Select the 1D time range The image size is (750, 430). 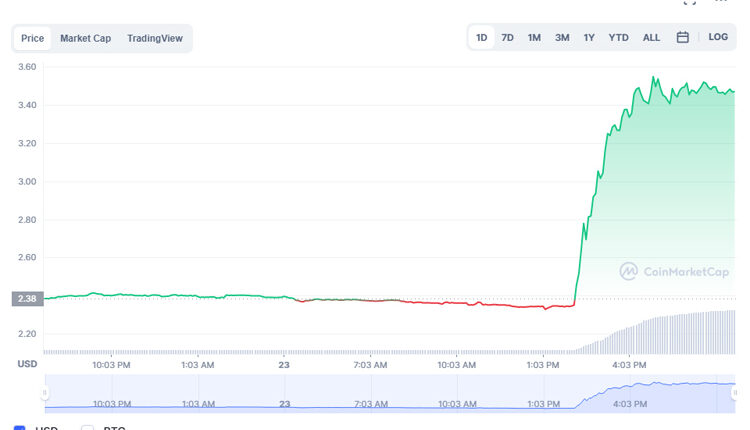482,37
